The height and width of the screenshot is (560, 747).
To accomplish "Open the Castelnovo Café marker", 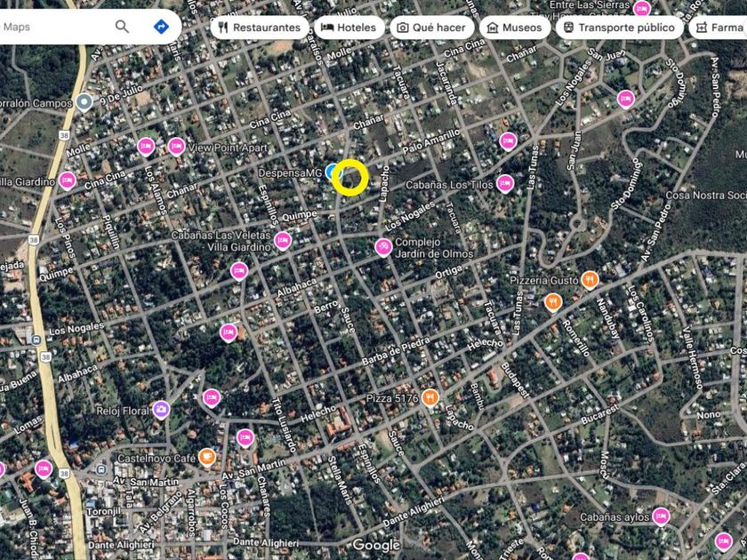I will point(207,457).
